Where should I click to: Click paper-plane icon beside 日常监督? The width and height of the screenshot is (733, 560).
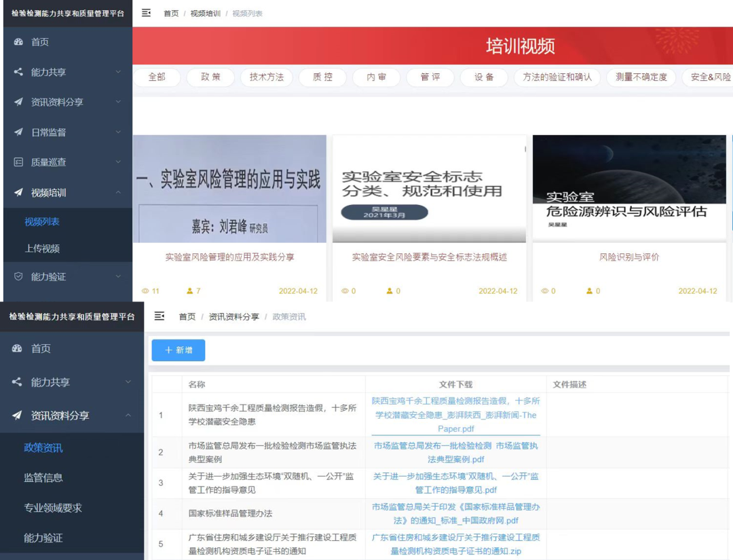click(18, 132)
